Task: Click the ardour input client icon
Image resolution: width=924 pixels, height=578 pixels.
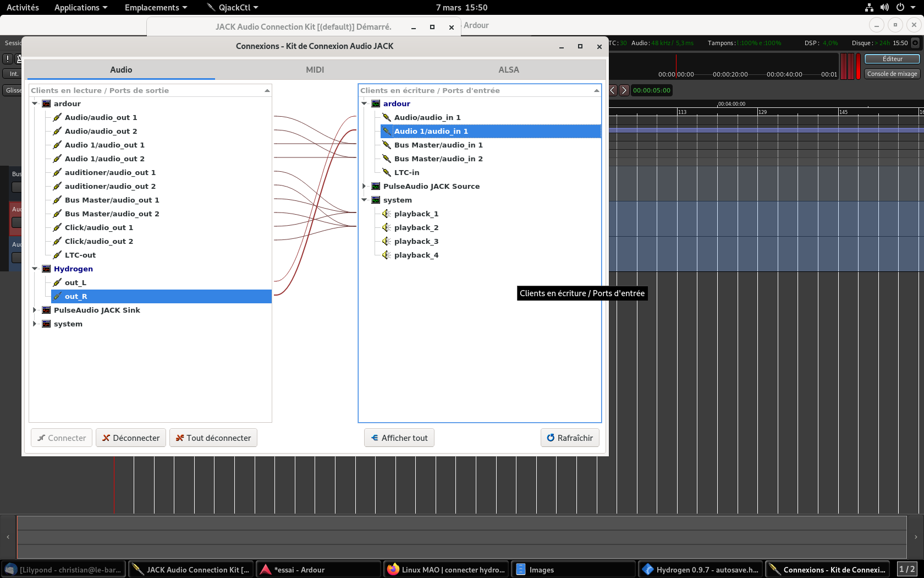Action: pyautogui.click(x=376, y=103)
